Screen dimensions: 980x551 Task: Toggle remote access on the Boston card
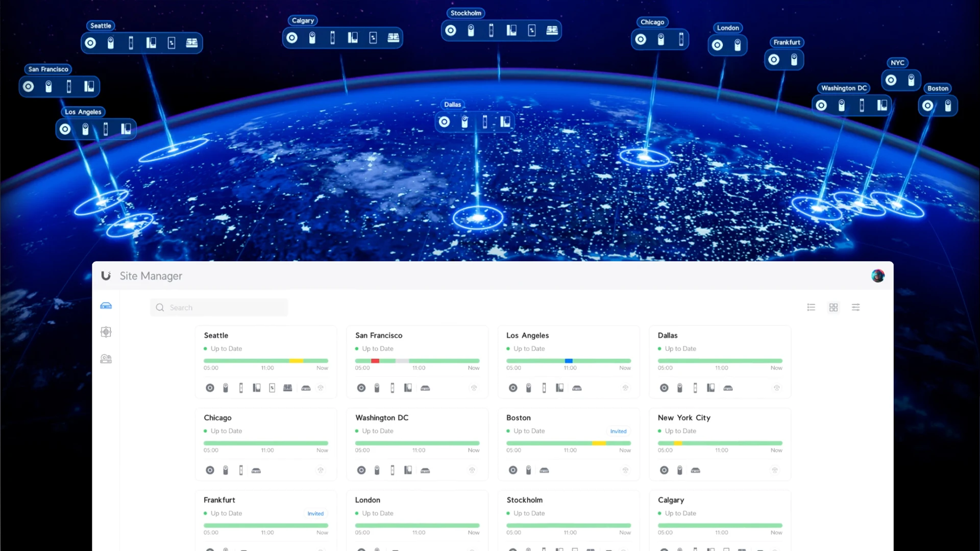[x=626, y=470]
